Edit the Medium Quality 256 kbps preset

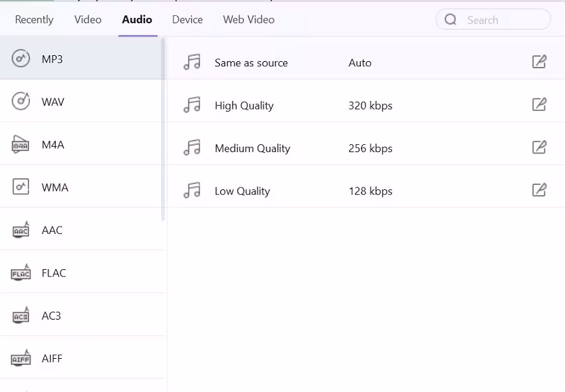point(539,147)
